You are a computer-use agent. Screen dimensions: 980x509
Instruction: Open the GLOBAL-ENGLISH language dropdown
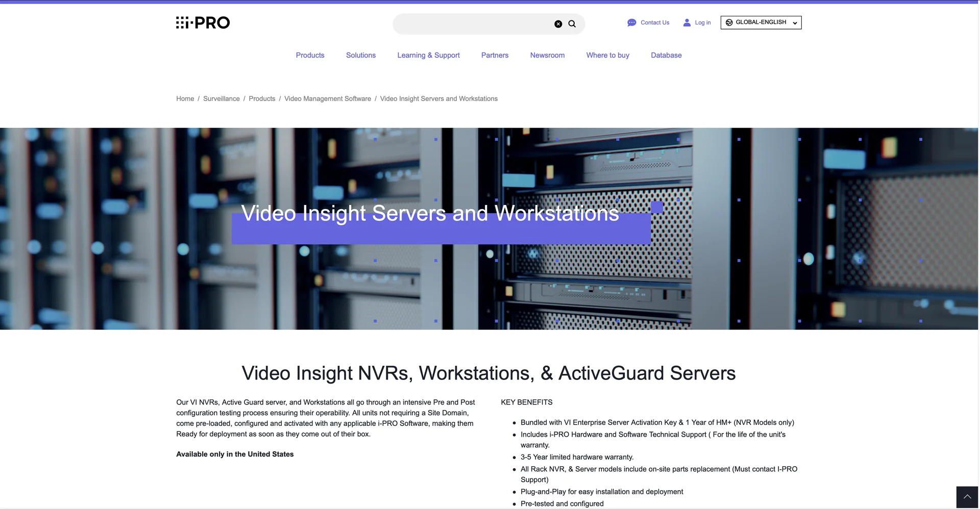coord(761,22)
